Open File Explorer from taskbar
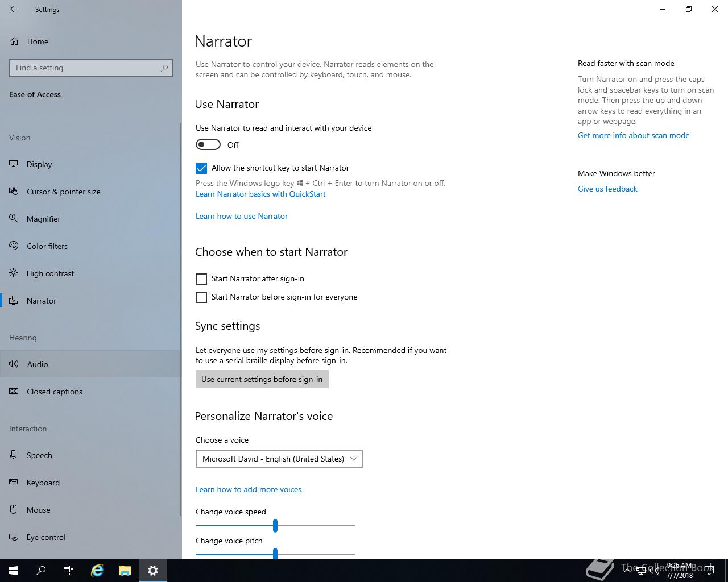Image resolution: width=728 pixels, height=582 pixels. pyautogui.click(x=125, y=571)
